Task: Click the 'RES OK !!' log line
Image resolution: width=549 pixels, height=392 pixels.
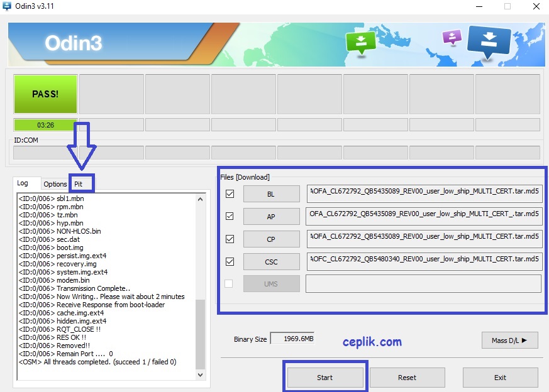Action: tap(52, 337)
